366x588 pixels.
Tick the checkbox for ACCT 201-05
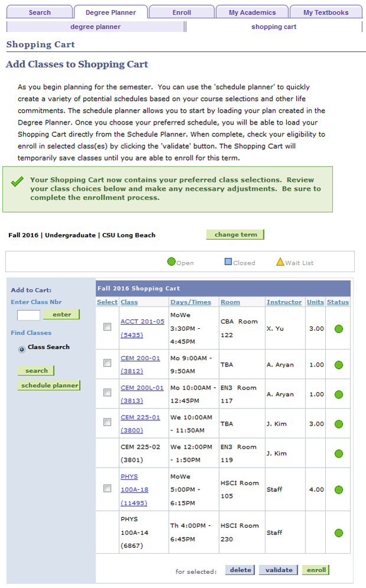(107, 327)
